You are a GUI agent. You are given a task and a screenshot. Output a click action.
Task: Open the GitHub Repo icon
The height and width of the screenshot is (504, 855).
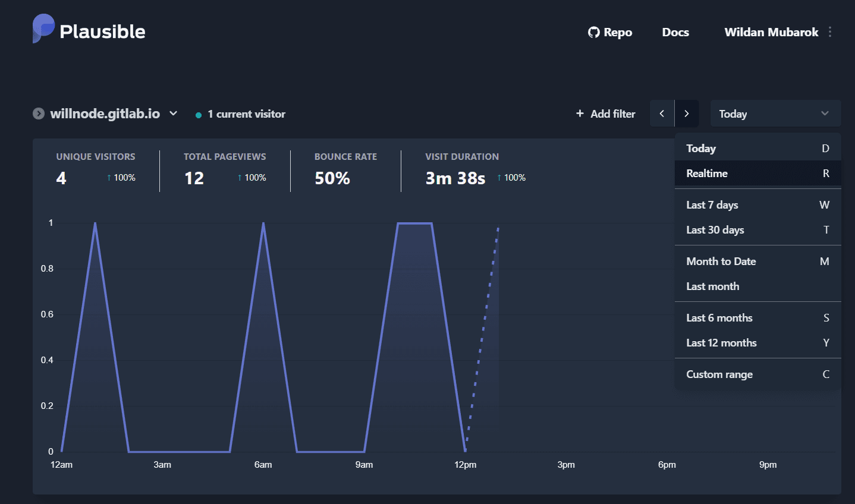point(594,32)
